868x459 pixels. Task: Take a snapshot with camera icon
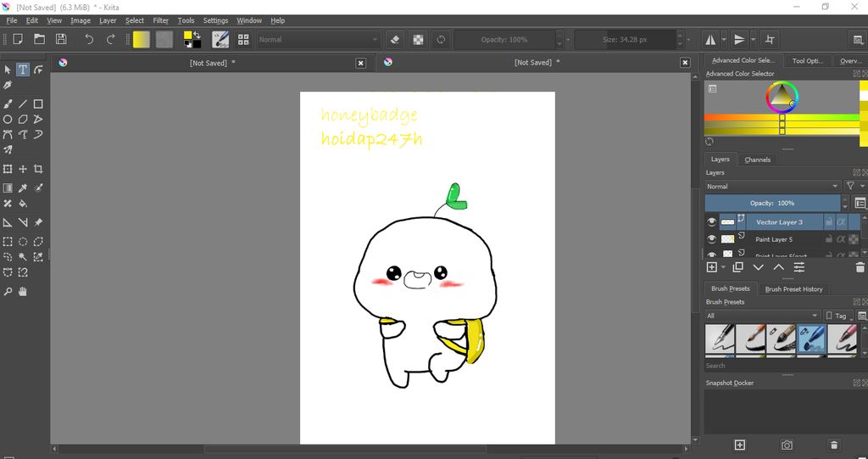click(x=787, y=445)
